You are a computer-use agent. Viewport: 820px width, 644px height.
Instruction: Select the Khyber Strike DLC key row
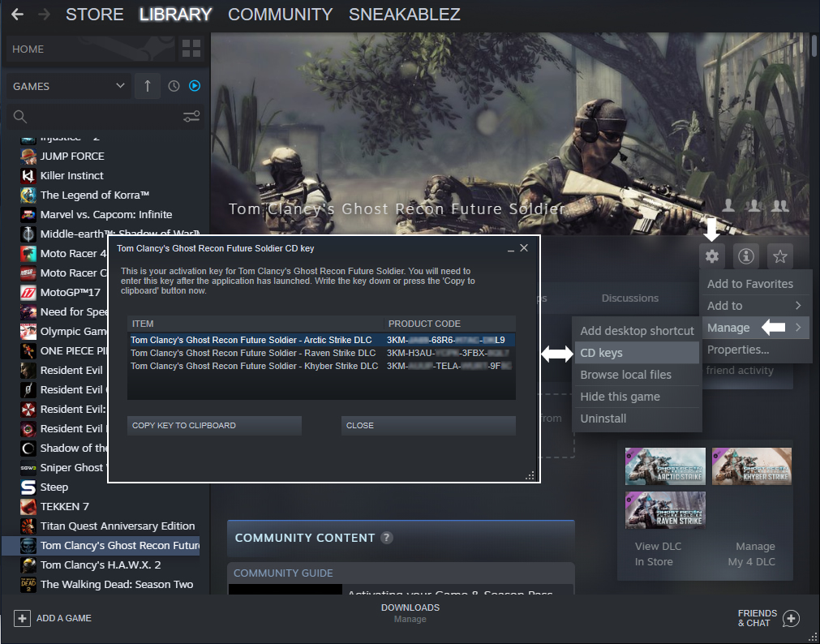pos(322,367)
